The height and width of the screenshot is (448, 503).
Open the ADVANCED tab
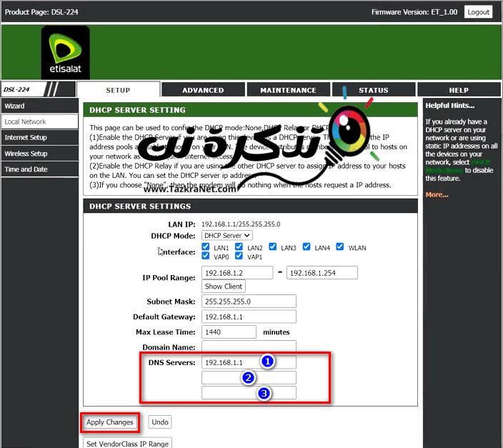click(203, 90)
